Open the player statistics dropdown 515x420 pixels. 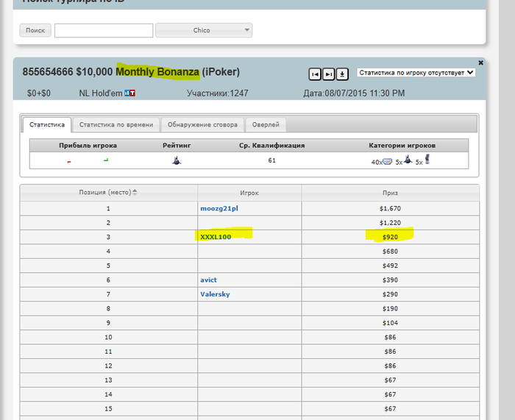416,73
